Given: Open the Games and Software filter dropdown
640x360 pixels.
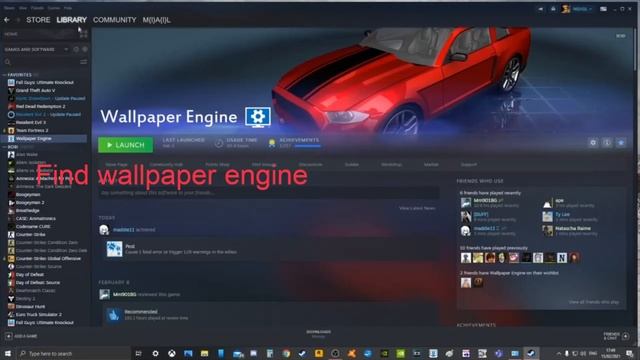Looking at the screenshot, I should (x=36, y=49).
